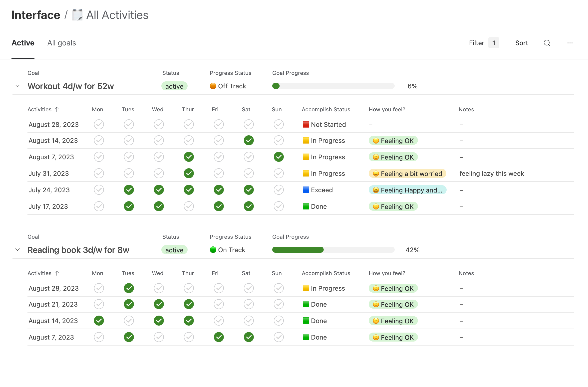Viewport: 588px width, 387px height.
Task: Sort Workout table by Activities arrow
Action: 57,109
